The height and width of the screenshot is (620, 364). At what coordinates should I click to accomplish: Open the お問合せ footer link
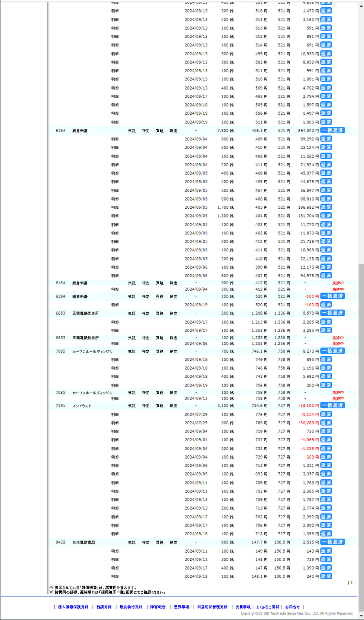click(292, 607)
